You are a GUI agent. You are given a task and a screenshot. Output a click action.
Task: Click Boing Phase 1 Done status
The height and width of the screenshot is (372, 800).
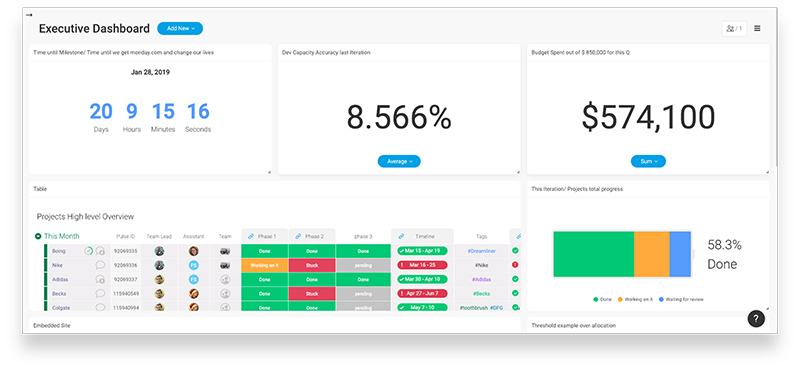pyautogui.click(x=264, y=251)
